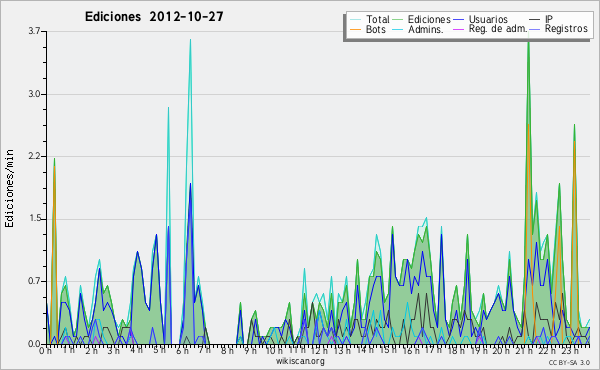Click the Total spike peak near 5 h
The image size is (600, 370).
click(168, 108)
